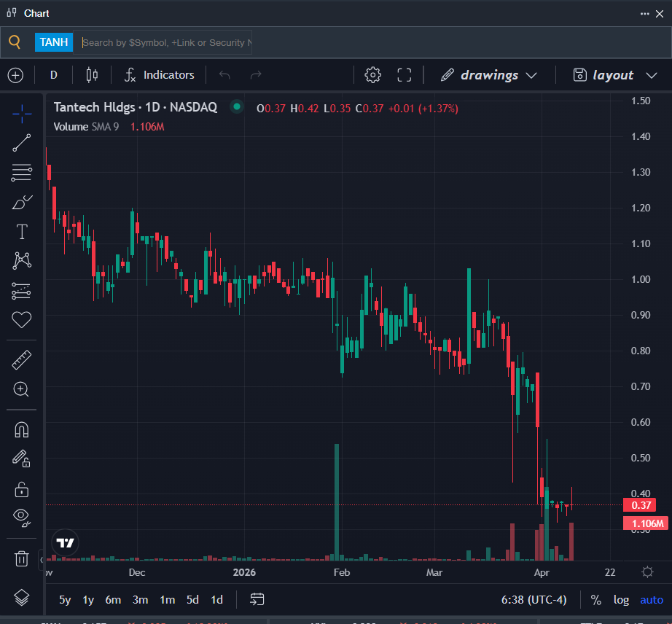Toggle log scale on price axis
672x624 pixels.
coord(621,600)
